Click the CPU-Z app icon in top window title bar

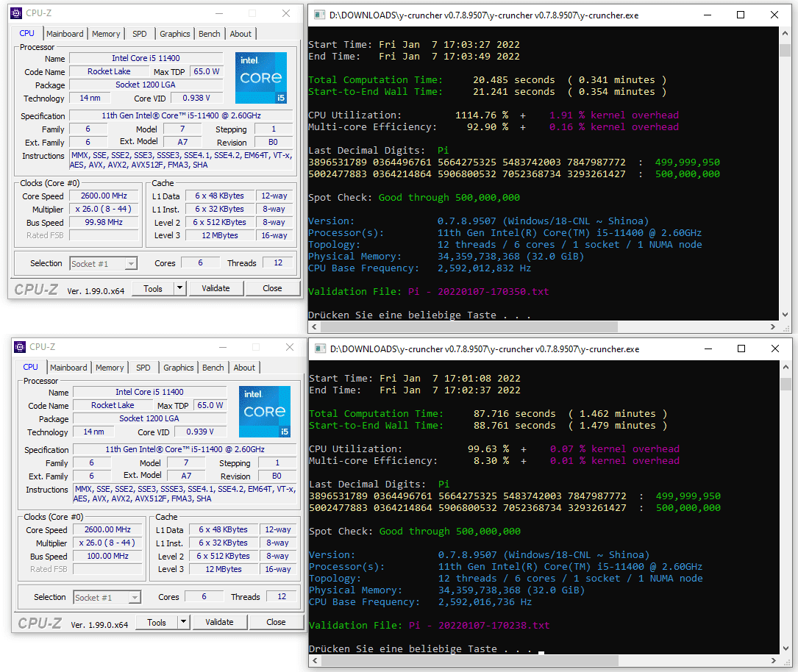[x=16, y=13]
